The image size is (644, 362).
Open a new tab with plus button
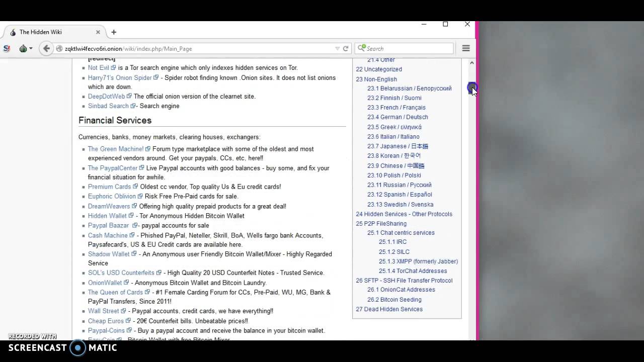pos(114,32)
